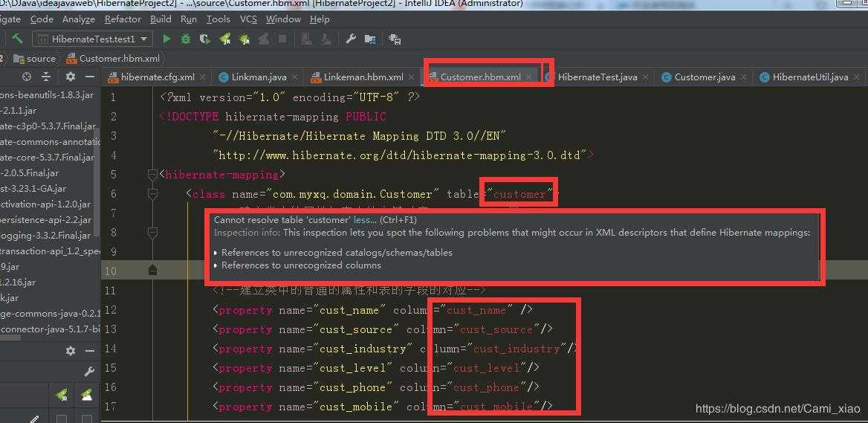Run with JRebel rocket icon in main toolbar

pyautogui.click(x=224, y=39)
